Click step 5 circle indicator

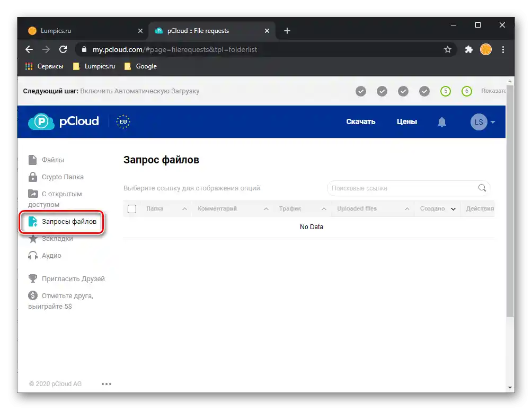pos(446,91)
